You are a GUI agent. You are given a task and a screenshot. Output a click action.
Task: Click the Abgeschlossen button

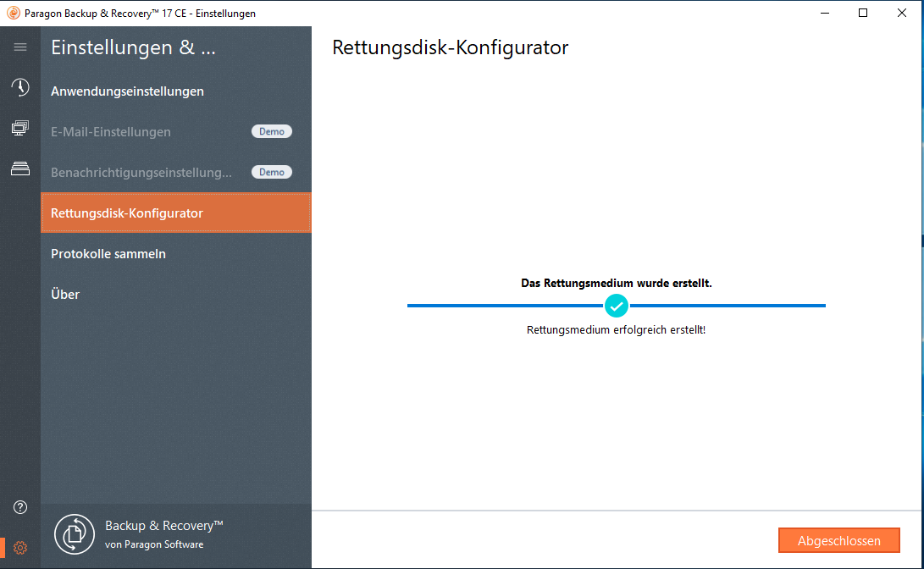click(x=839, y=541)
